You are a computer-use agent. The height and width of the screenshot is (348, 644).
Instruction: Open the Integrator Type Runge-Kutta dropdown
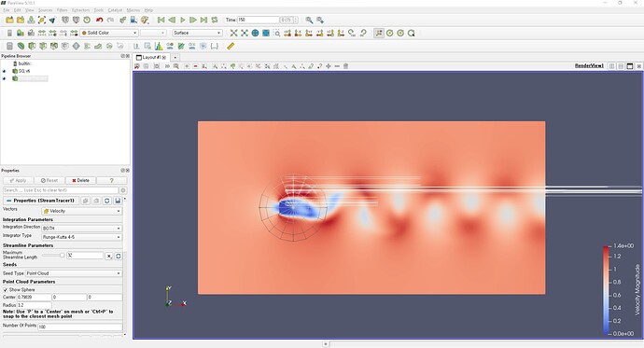(82, 237)
